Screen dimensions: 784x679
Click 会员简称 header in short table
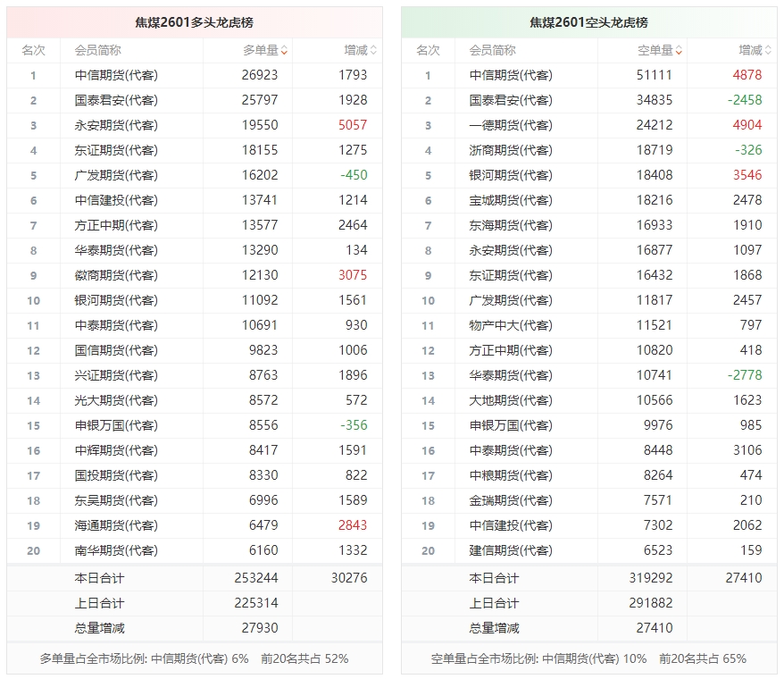click(x=493, y=51)
